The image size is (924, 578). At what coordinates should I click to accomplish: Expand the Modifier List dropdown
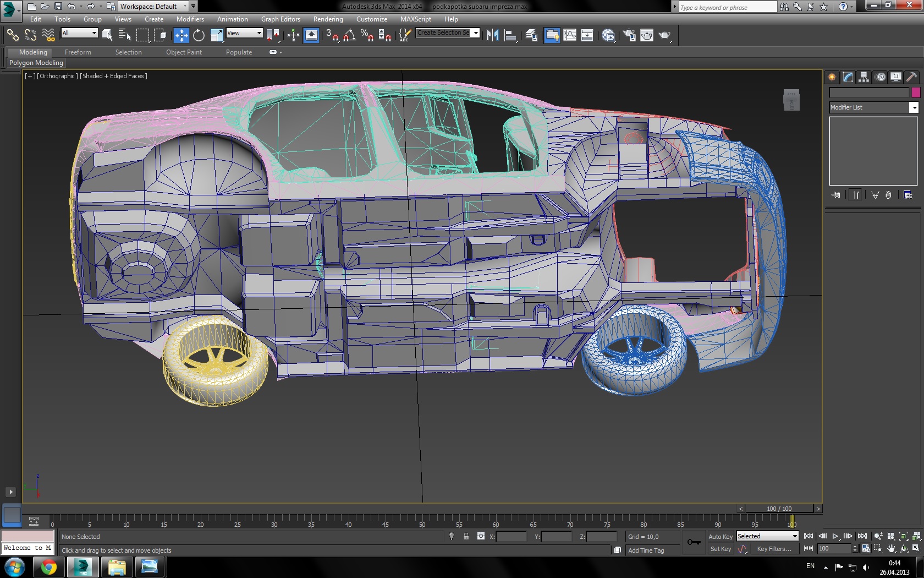point(914,108)
